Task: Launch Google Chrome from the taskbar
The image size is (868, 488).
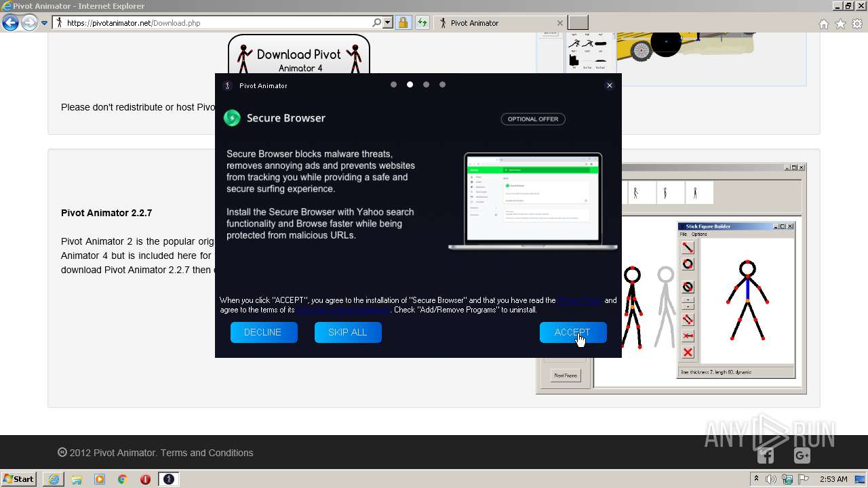Action: point(123,479)
